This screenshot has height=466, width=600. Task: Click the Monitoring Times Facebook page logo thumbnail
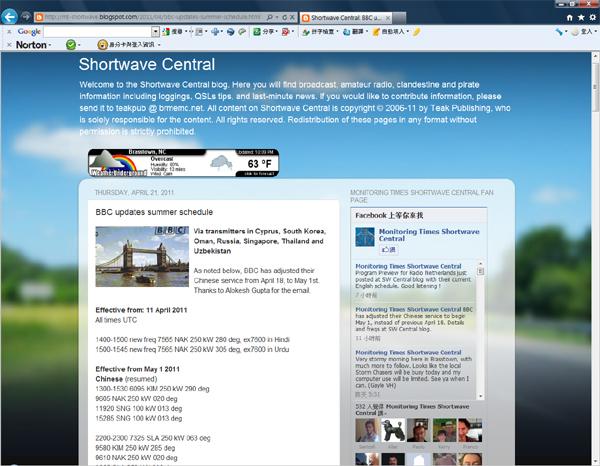365,237
